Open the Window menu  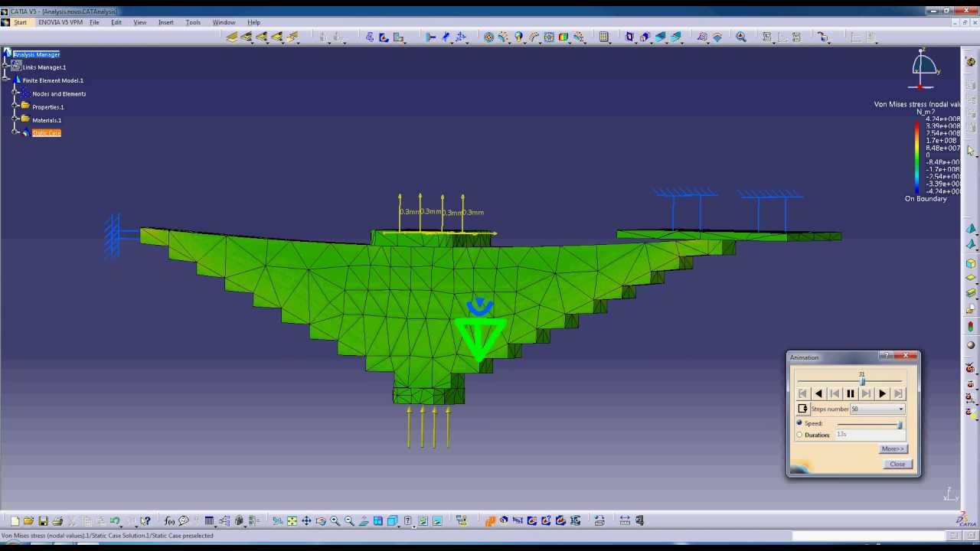224,22
